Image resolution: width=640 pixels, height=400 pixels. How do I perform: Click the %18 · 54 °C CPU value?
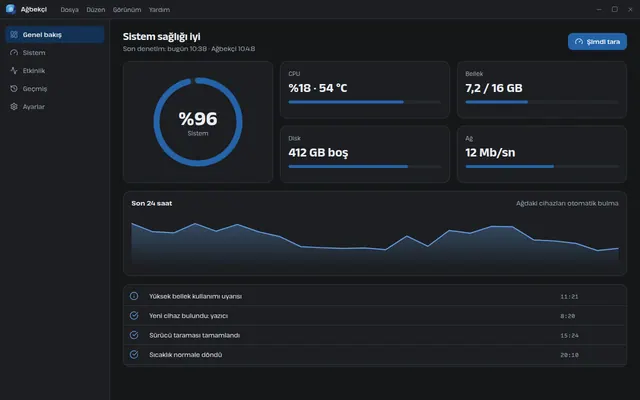coord(318,88)
